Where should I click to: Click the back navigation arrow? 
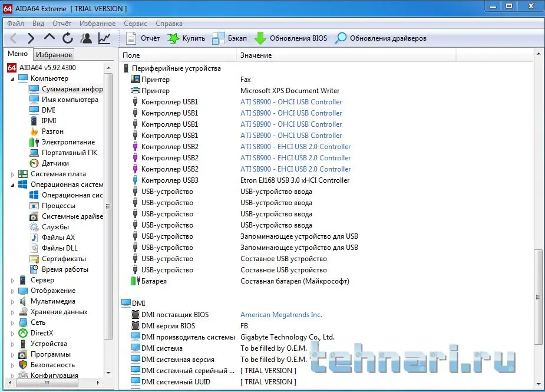tap(14, 38)
